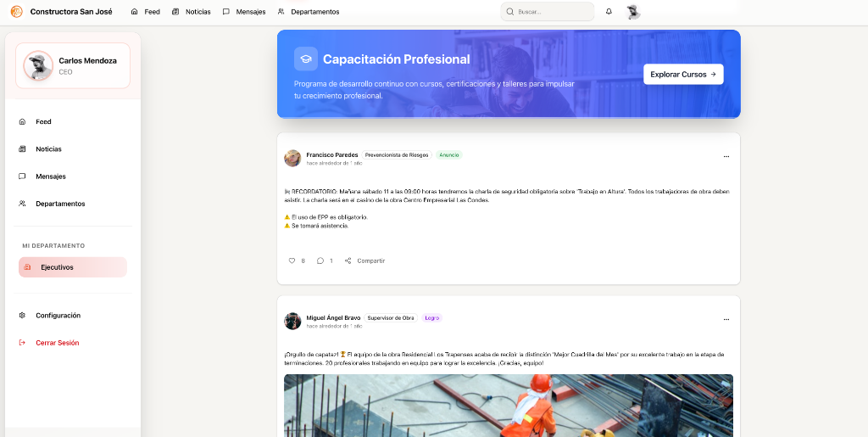The image size is (868, 437).
Task: Click the Configuración gear icon in sidebar
Action: point(22,315)
